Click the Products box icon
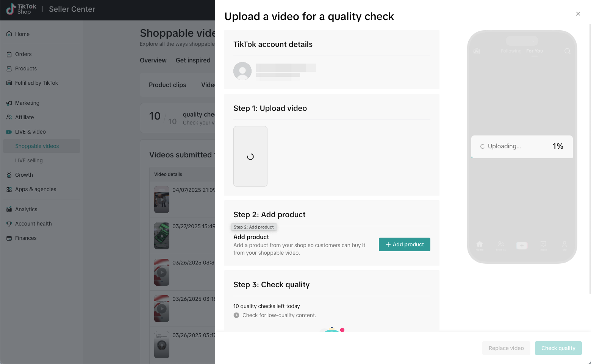591x364 pixels. 9,69
